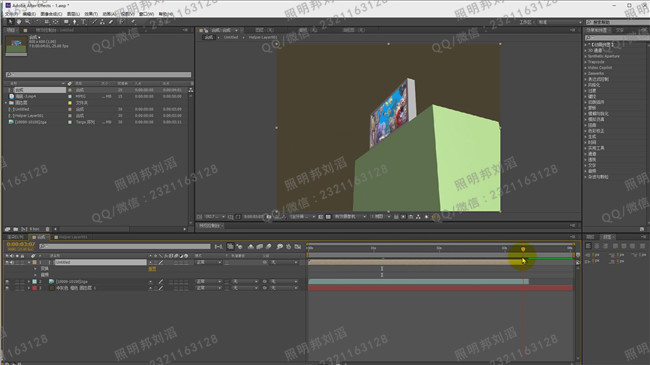Viewport: 650px width, 365px height.
Task: Click the new folder icon in Project panel
Action: (15, 229)
